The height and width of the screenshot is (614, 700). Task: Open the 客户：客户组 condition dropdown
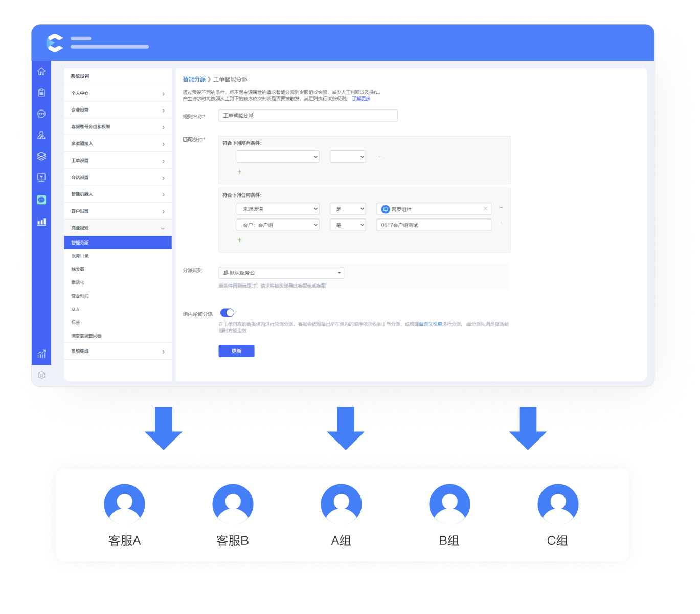click(278, 225)
